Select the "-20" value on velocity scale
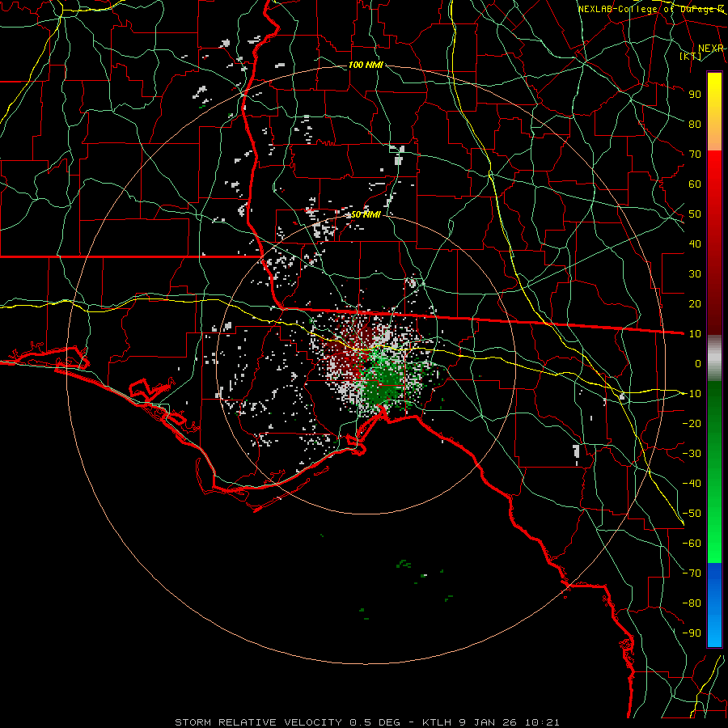 [692, 423]
